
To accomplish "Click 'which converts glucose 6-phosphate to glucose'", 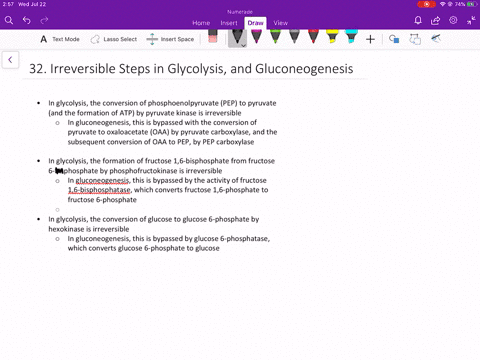I will pos(143,248).
